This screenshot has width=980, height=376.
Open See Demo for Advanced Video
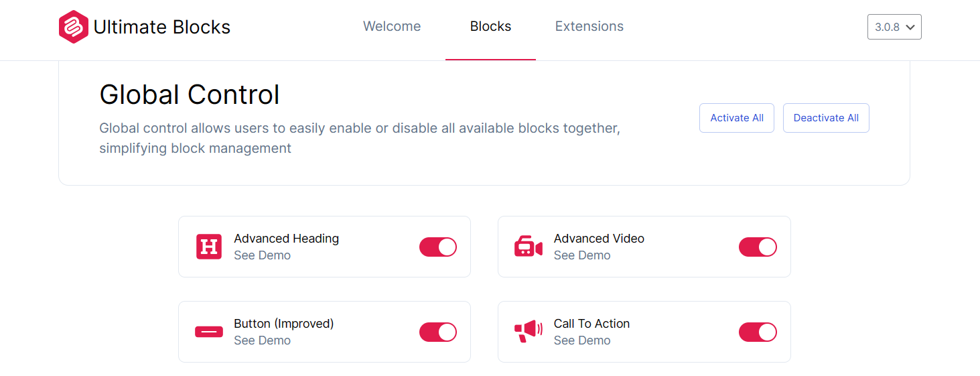tap(582, 255)
